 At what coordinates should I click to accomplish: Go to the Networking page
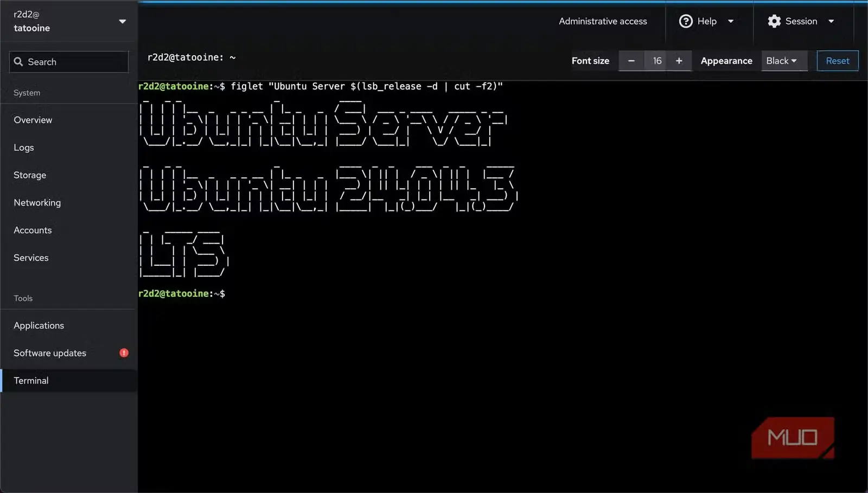pyautogui.click(x=69, y=202)
